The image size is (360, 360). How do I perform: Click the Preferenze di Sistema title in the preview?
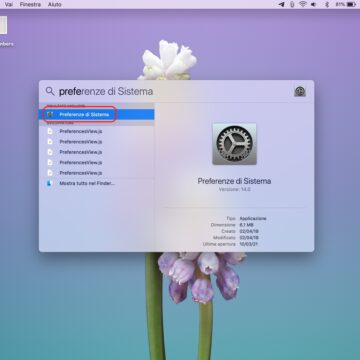tap(234, 181)
